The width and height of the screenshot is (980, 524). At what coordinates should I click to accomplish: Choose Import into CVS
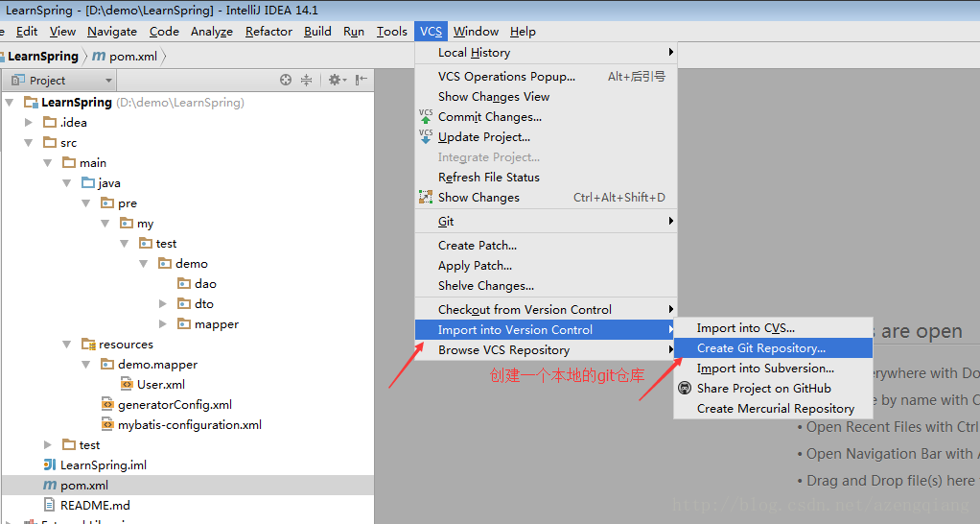pyautogui.click(x=773, y=328)
